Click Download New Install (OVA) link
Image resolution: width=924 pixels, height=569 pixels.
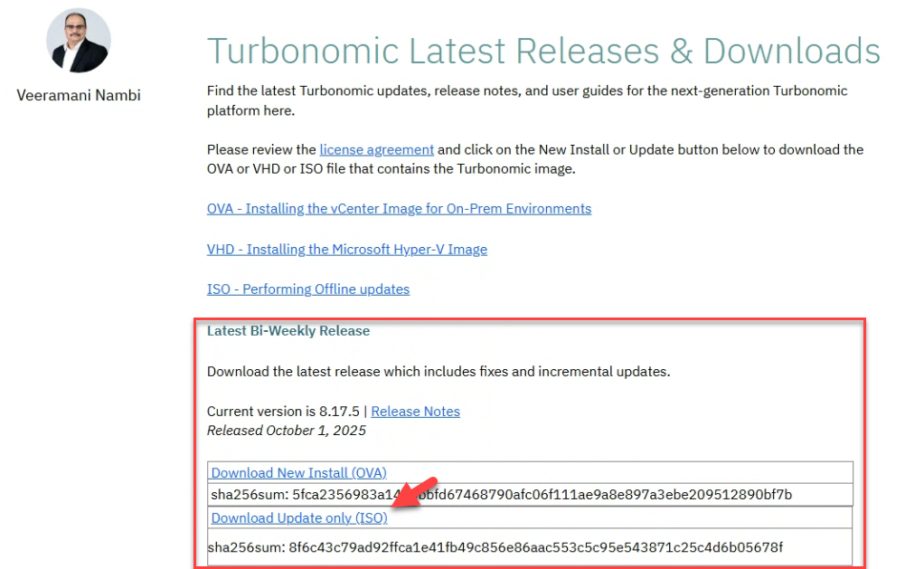(298, 473)
